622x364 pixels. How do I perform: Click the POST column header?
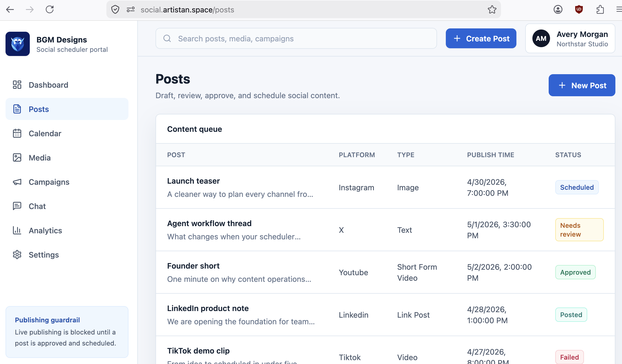coord(176,155)
